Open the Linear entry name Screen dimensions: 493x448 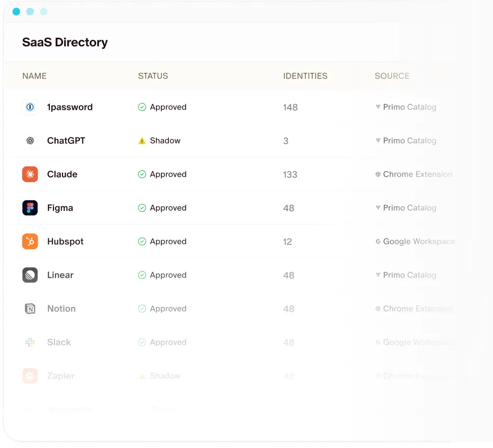61,275
